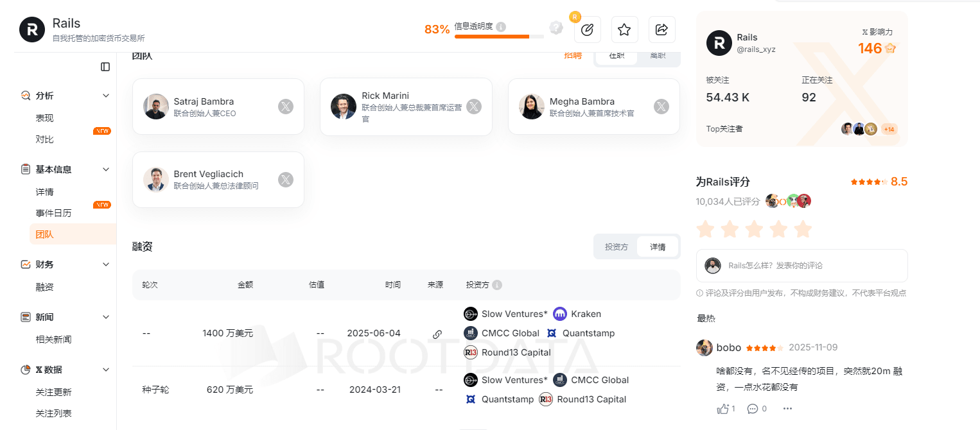Click the 新闻 section icon in sidebar
Image resolution: width=980 pixels, height=430 pixels.
coord(26,317)
